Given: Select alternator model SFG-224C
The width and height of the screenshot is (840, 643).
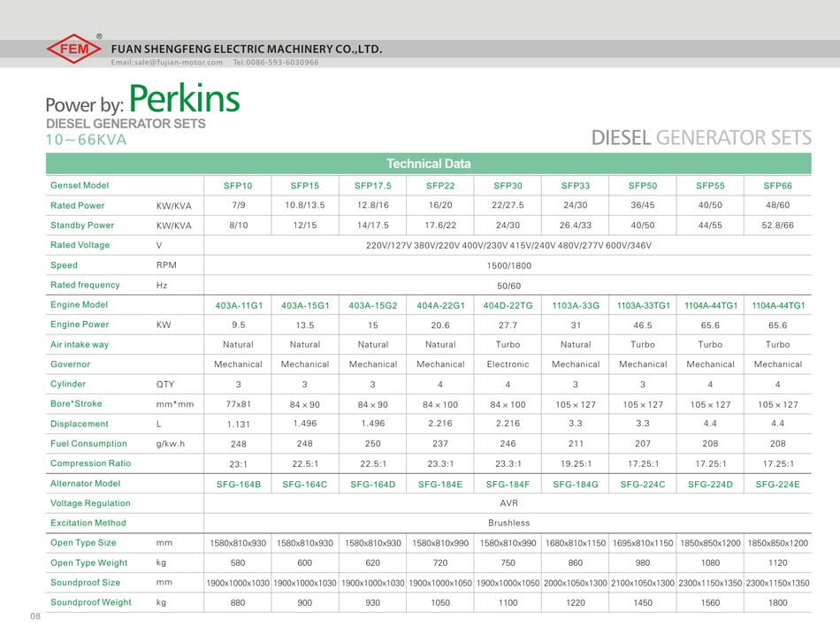Looking at the screenshot, I should pyautogui.click(x=643, y=485).
